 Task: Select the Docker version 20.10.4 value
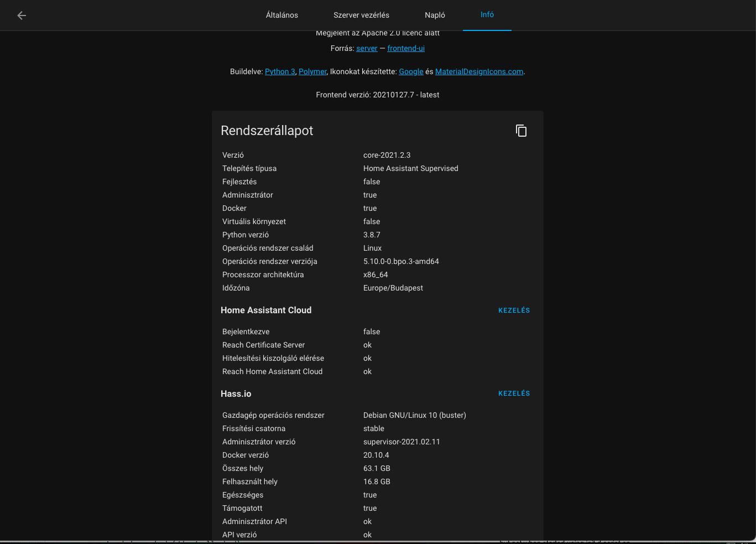pos(376,455)
